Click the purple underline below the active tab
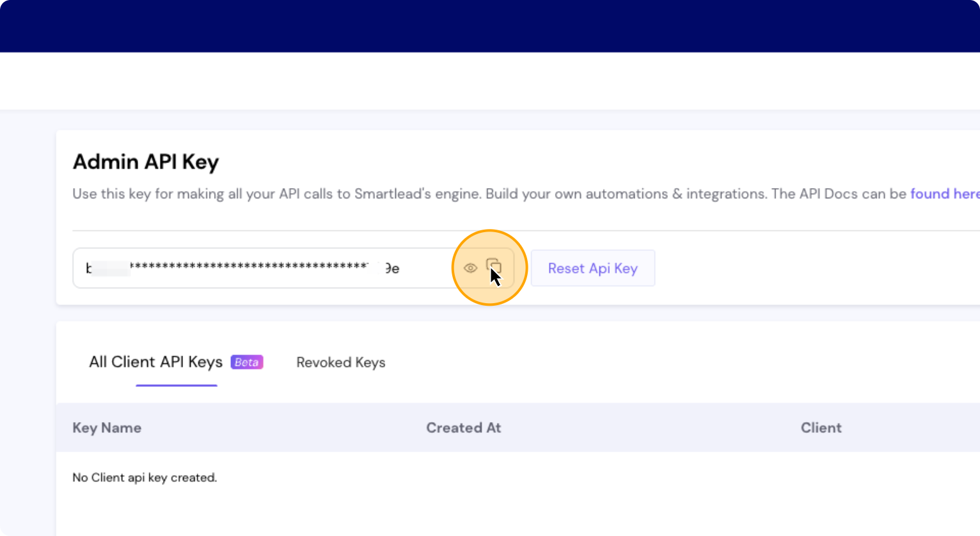Viewport: 980px width, 536px height. 177,385
